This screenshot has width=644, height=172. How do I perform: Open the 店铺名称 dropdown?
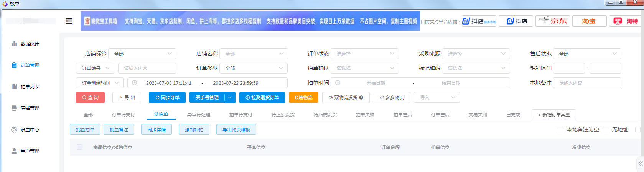click(254, 54)
